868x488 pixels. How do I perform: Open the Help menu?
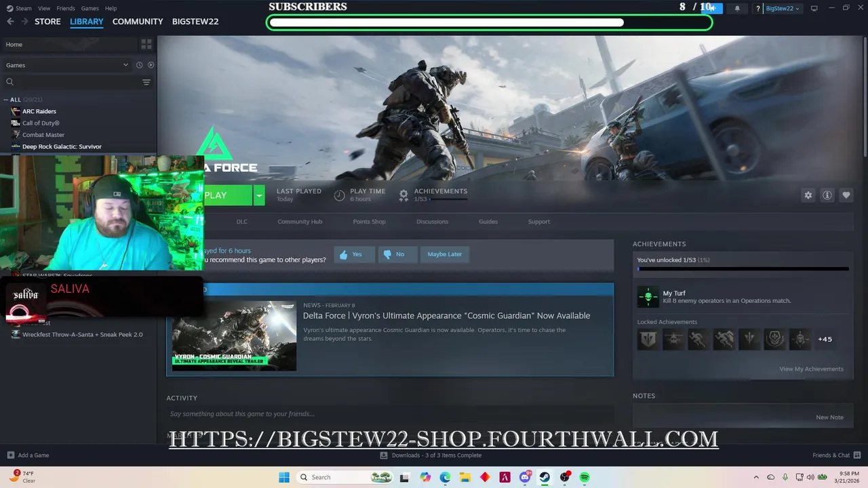(x=111, y=8)
